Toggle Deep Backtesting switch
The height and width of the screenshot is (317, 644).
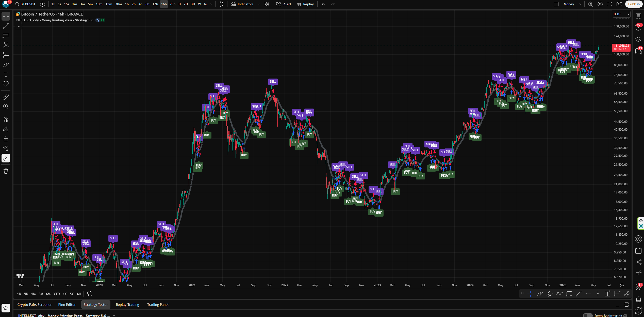pyautogui.click(x=588, y=315)
